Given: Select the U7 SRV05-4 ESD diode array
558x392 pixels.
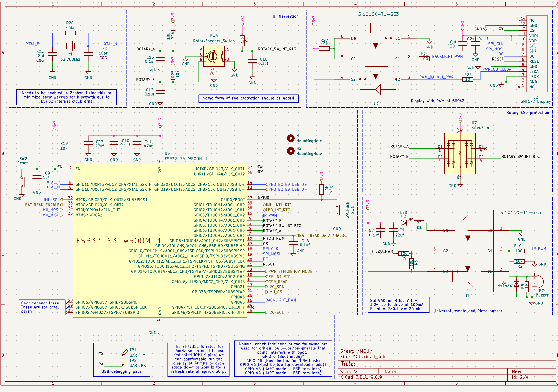Looking at the screenshot, I should (460, 153).
